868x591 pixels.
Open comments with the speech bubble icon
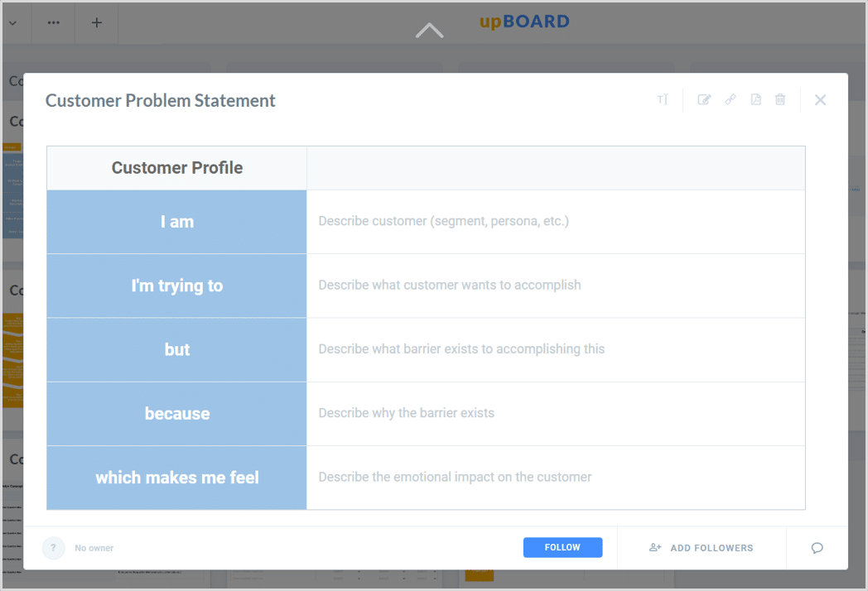[817, 548]
